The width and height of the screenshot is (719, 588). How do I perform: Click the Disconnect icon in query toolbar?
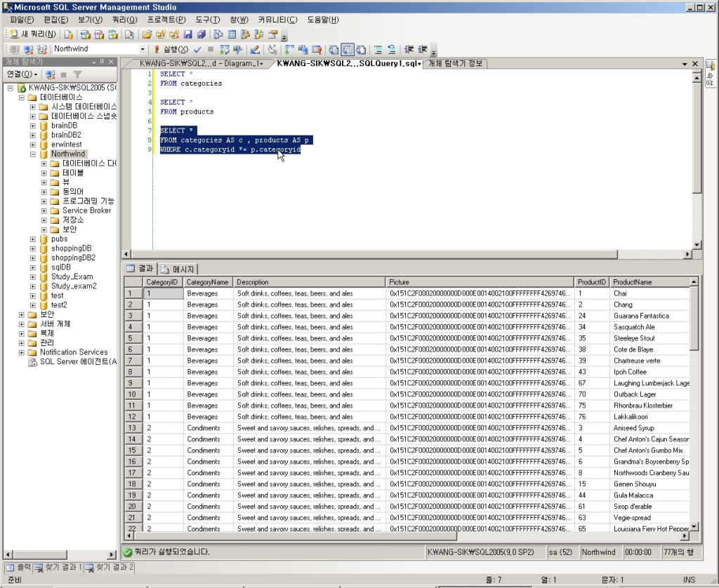pyautogui.click(x=28, y=49)
